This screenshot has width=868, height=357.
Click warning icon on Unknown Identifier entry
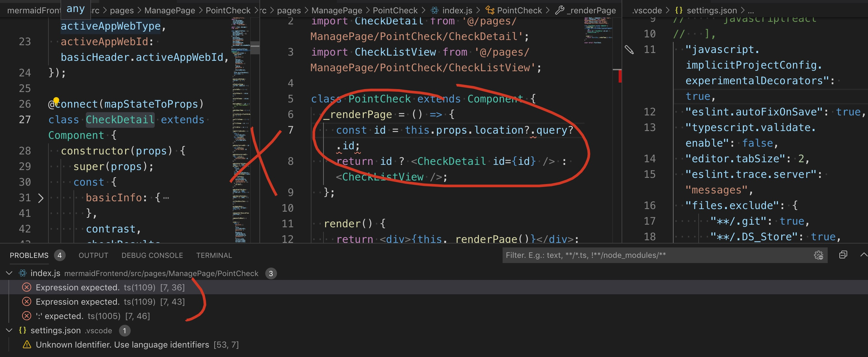click(x=26, y=345)
